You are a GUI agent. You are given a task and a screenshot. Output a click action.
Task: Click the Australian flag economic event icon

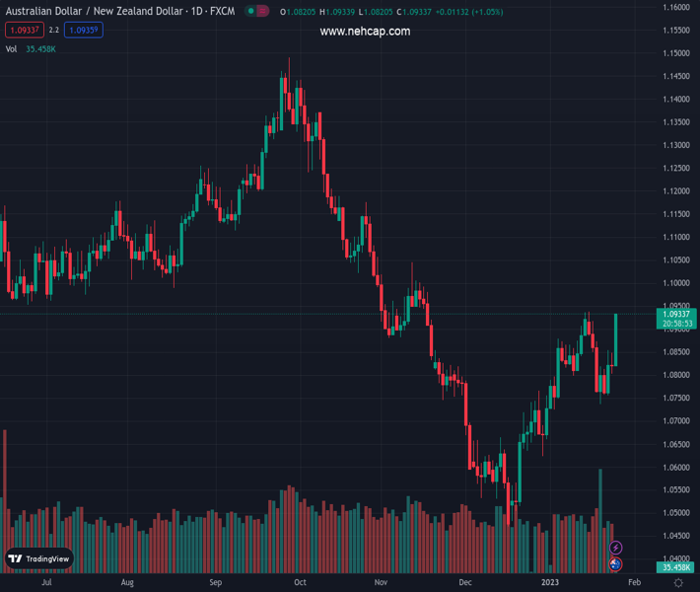click(x=616, y=564)
